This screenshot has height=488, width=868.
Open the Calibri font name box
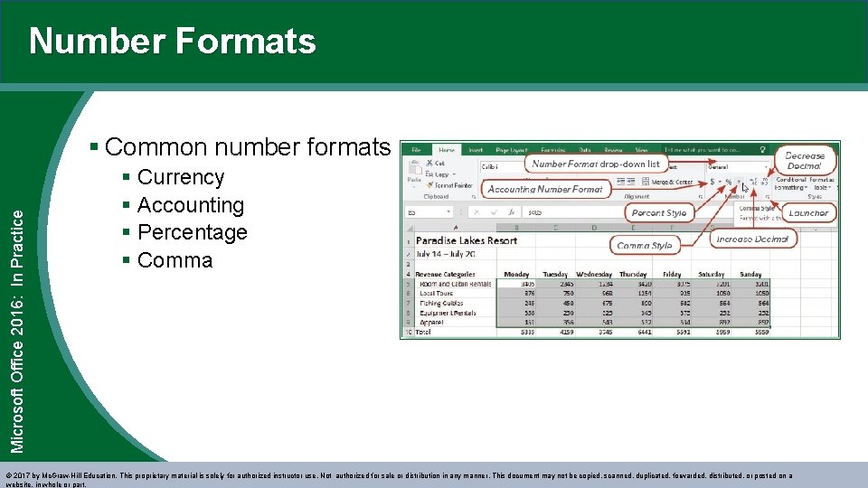[x=501, y=166]
